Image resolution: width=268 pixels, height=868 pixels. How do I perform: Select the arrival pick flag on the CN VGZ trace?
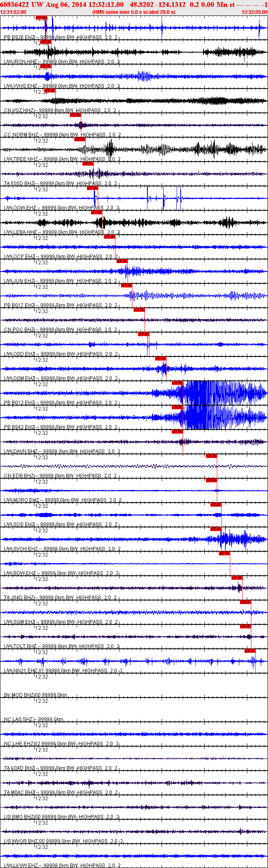click(50, 90)
